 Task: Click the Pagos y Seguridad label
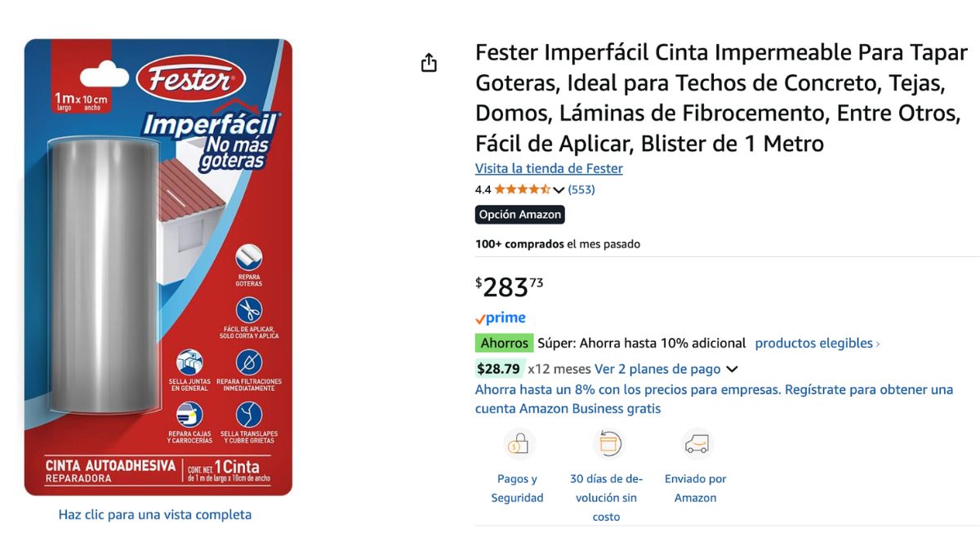click(x=517, y=488)
